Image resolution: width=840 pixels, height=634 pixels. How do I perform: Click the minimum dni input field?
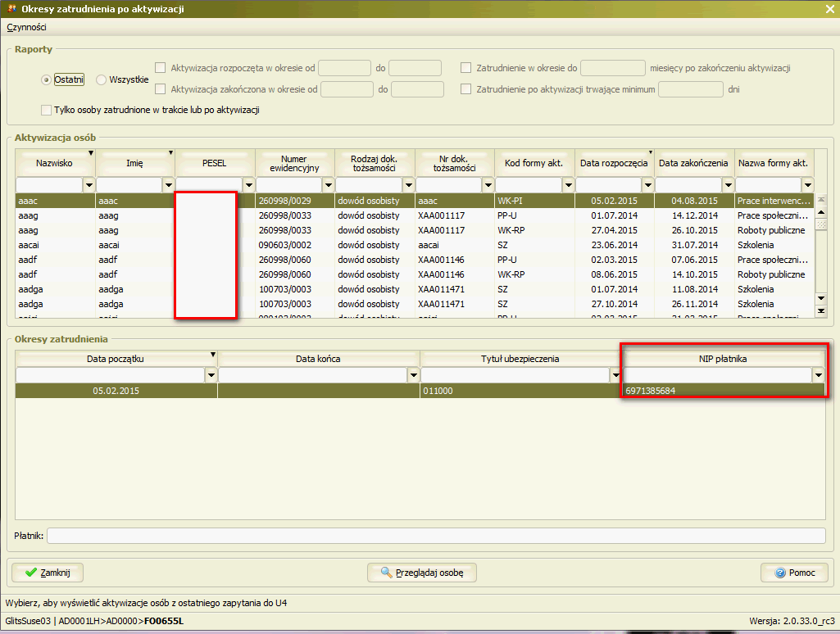point(691,89)
